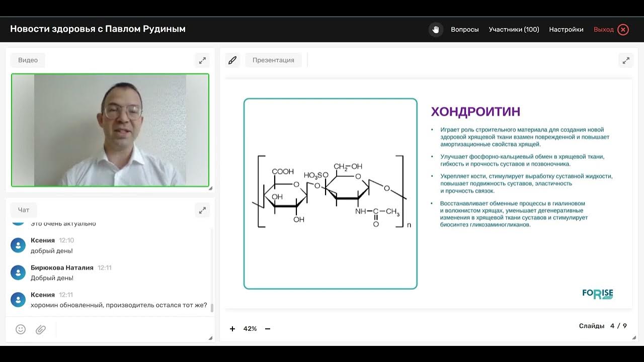Viewport: 644px width, 362px height.
Task: Click the ХОНДРОИТИН slide heading
Action: (x=475, y=112)
